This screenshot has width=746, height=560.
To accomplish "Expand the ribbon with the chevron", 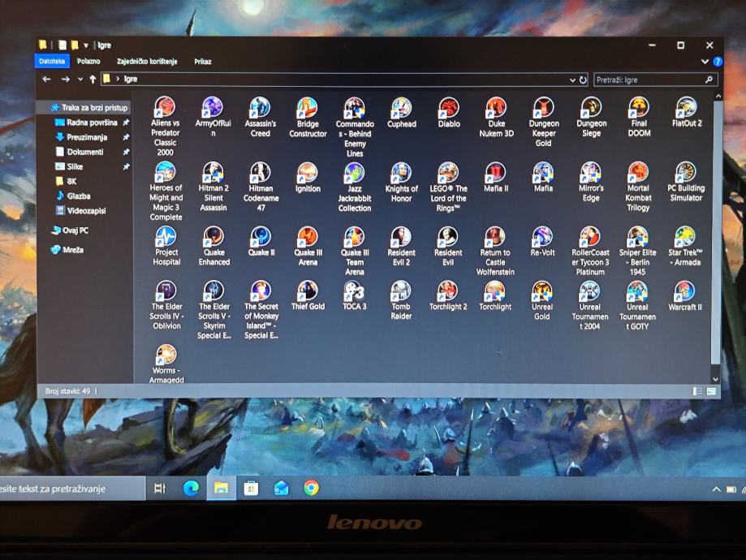I will pyautogui.click(x=705, y=62).
